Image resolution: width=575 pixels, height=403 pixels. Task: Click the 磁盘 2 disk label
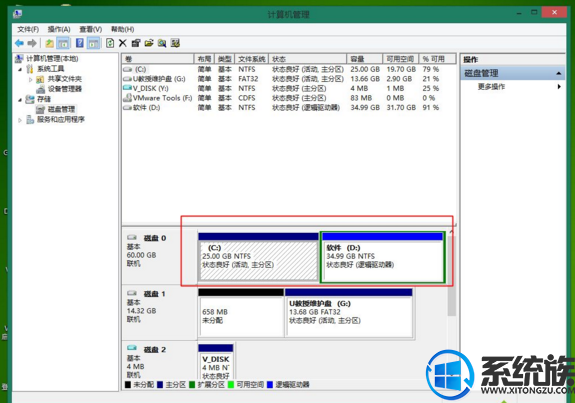pyautogui.click(x=155, y=349)
